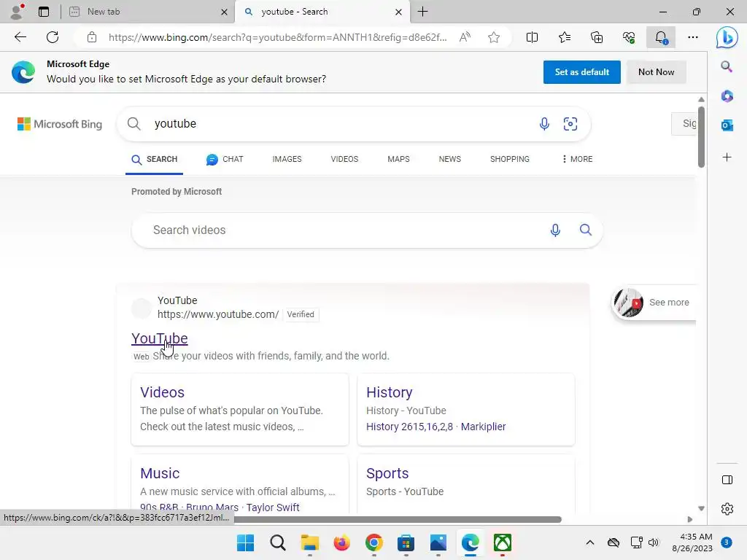The height and width of the screenshot is (560, 747).
Task: Open the sidebar Search icon
Action: click(727, 66)
